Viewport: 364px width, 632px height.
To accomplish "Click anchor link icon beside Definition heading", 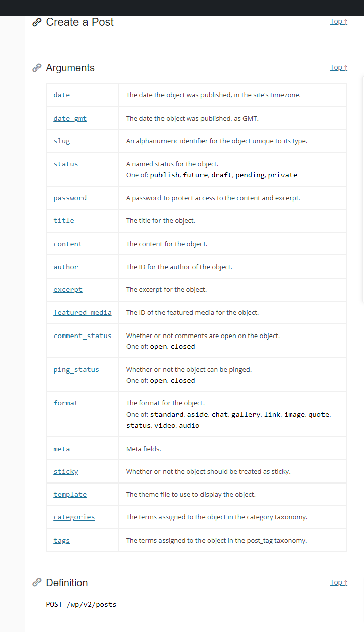I will tap(36, 583).
